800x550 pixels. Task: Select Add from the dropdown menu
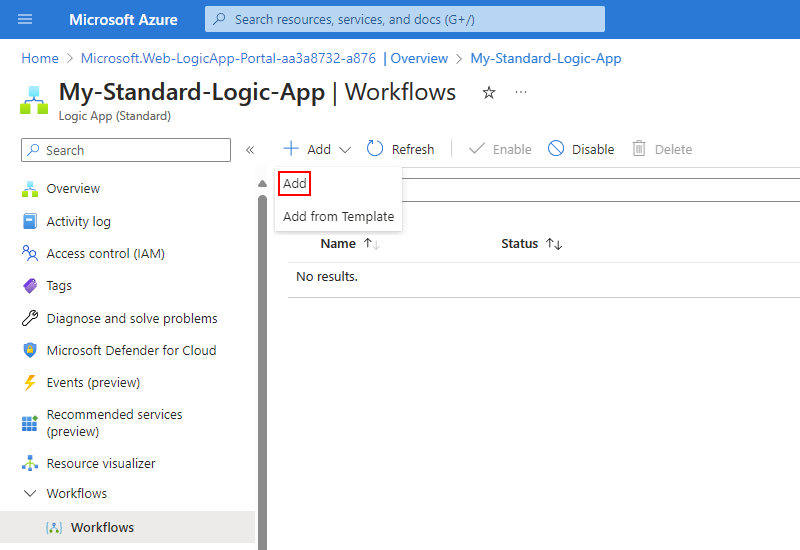pos(294,183)
